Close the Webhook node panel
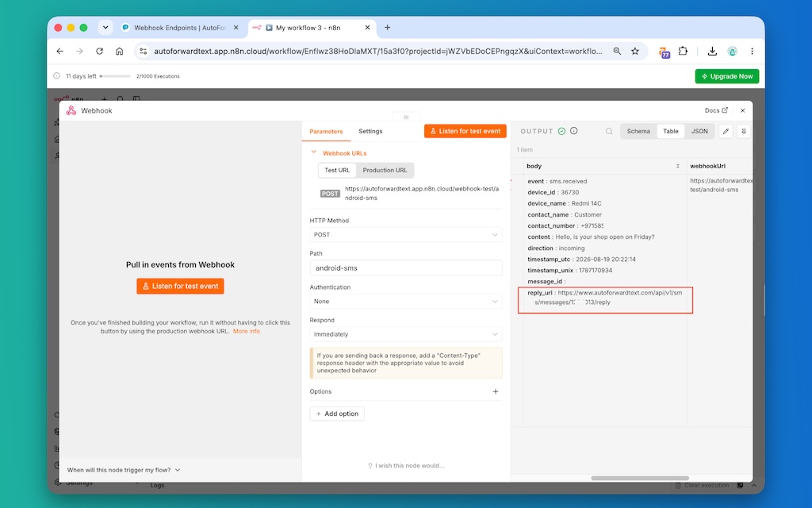The width and height of the screenshot is (812, 508). (742, 110)
